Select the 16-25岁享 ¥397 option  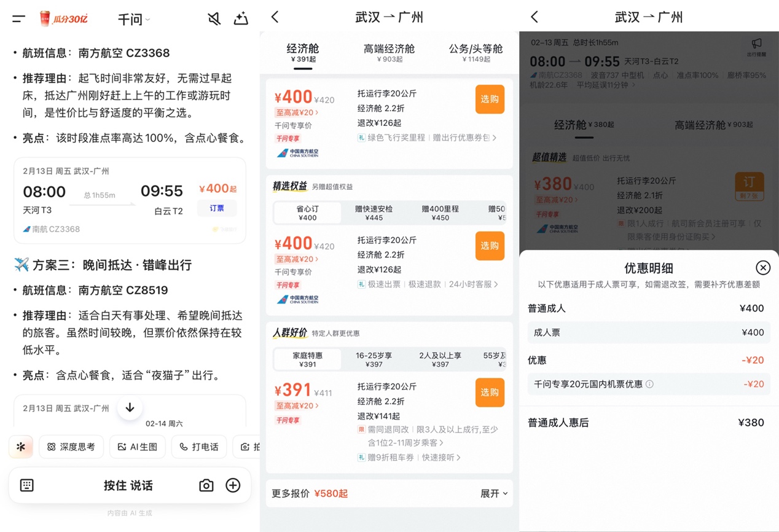point(374,359)
